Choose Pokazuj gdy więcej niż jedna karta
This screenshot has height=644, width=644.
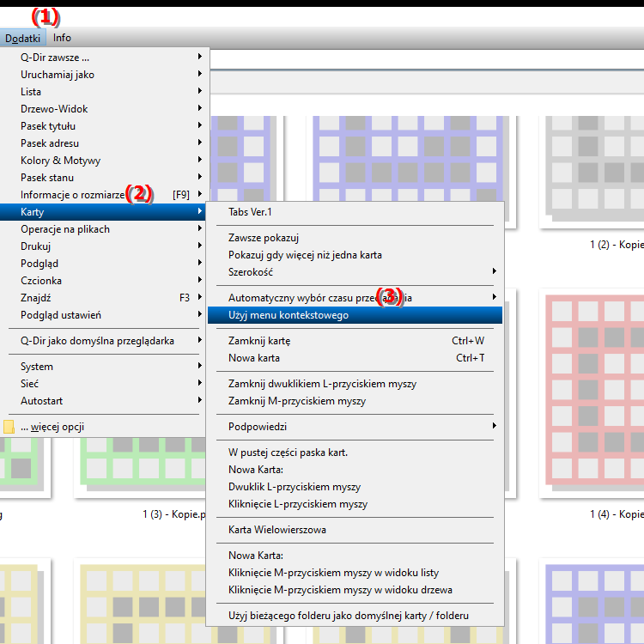(x=355, y=255)
